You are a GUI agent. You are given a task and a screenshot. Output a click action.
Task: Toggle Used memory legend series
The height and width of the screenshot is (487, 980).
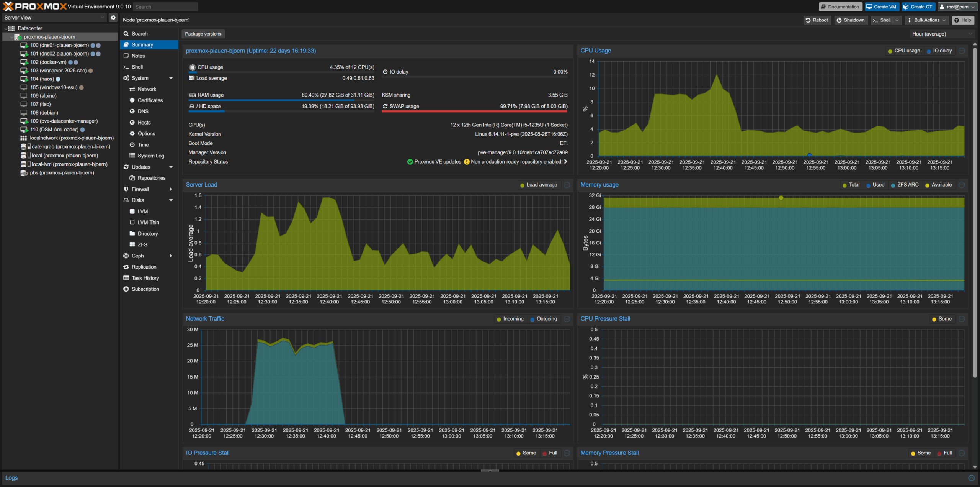coord(875,185)
